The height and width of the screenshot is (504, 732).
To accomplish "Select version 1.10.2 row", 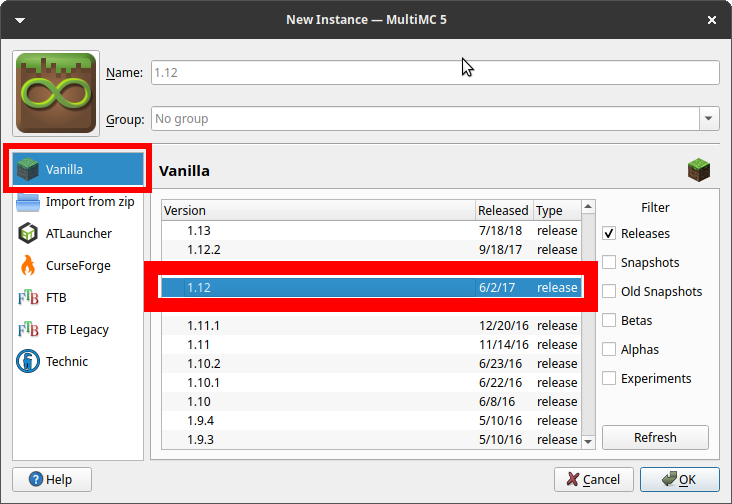I will pyautogui.click(x=372, y=364).
